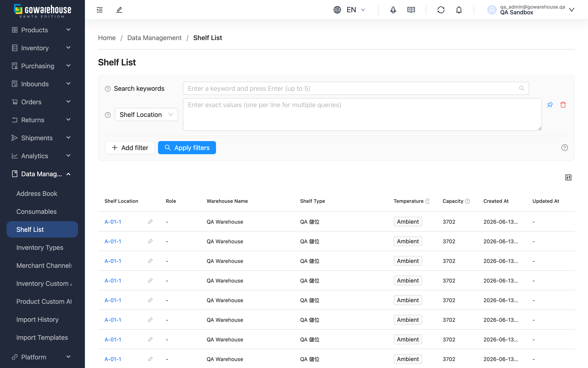
Task: Delete the Shelf Location filter with trash icon
Action: click(x=563, y=105)
